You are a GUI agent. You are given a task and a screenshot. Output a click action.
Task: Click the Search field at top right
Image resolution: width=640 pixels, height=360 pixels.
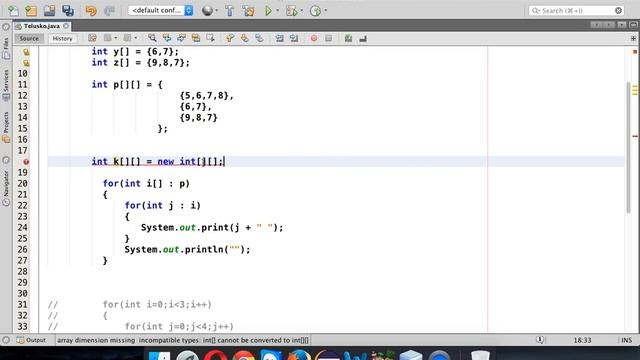576,11
